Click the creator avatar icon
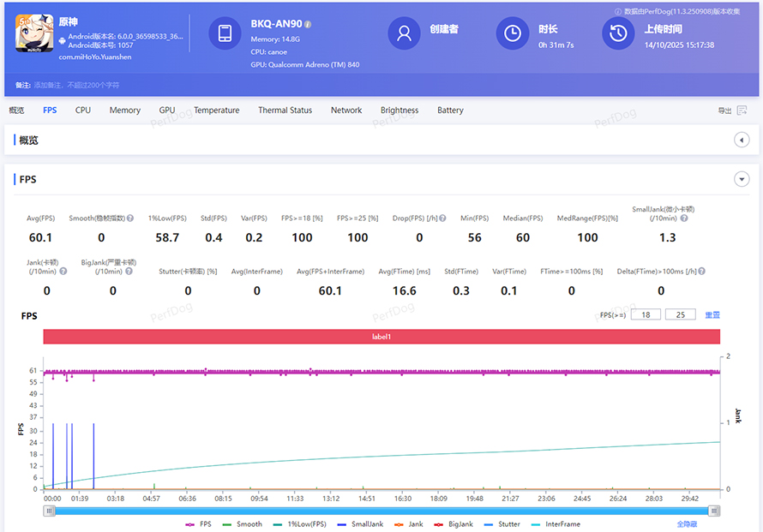This screenshot has width=763, height=532. pos(404,33)
